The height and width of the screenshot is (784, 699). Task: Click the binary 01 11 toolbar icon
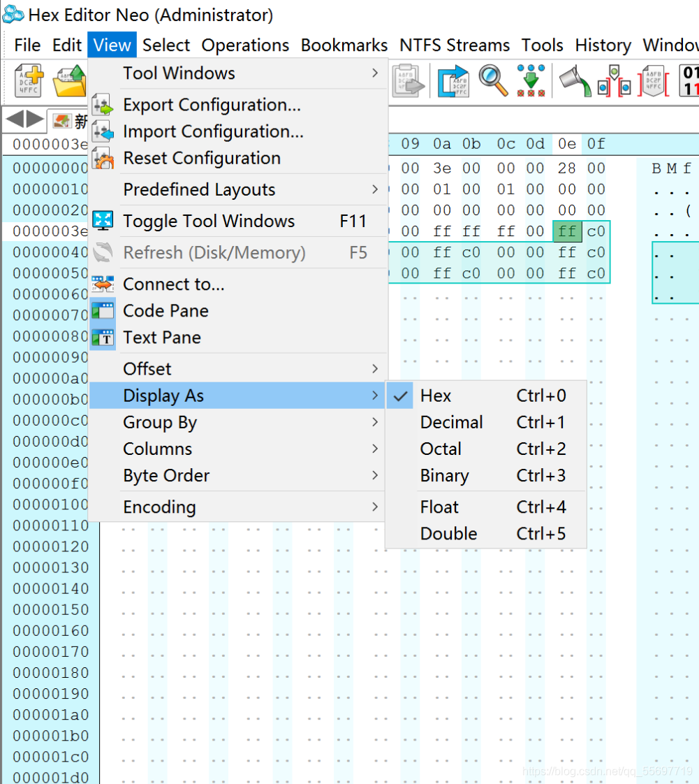(x=689, y=80)
